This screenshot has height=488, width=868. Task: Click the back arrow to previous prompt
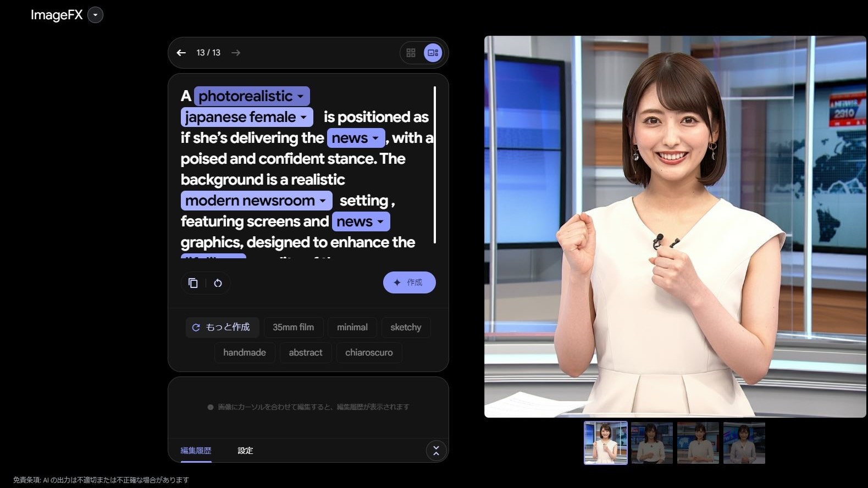pyautogui.click(x=181, y=53)
